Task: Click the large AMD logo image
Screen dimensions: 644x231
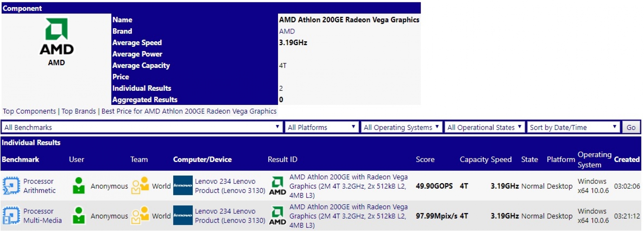Action: click(56, 36)
